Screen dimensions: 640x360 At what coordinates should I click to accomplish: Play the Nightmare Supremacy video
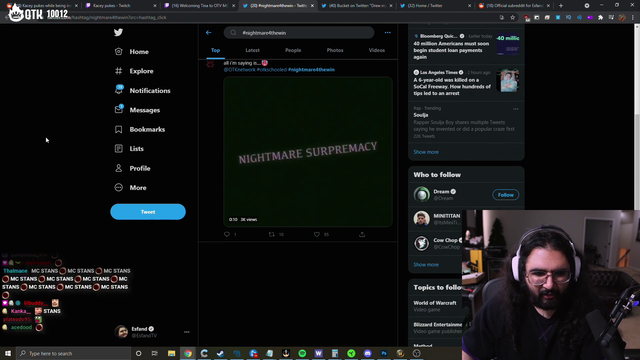pos(308,151)
